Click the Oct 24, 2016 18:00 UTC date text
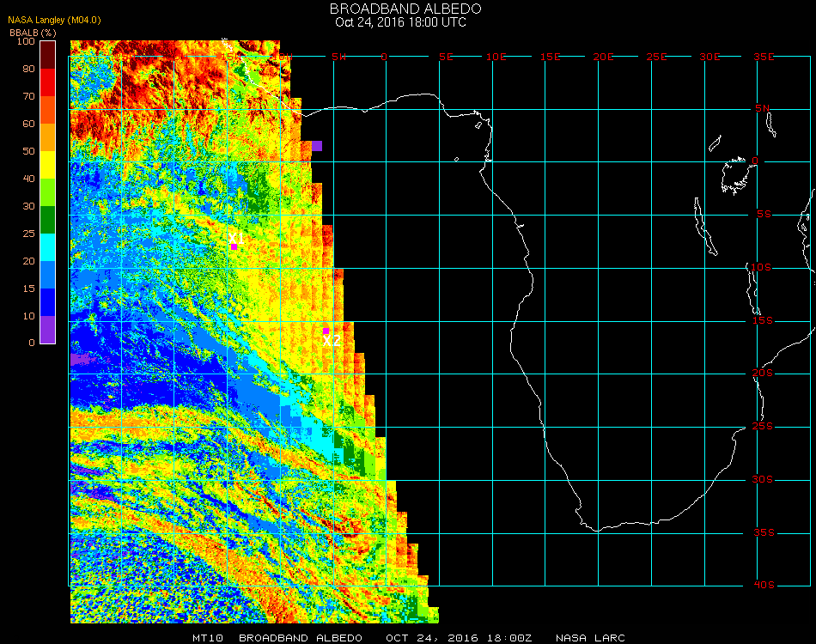This screenshot has height=644, width=816. [x=401, y=22]
